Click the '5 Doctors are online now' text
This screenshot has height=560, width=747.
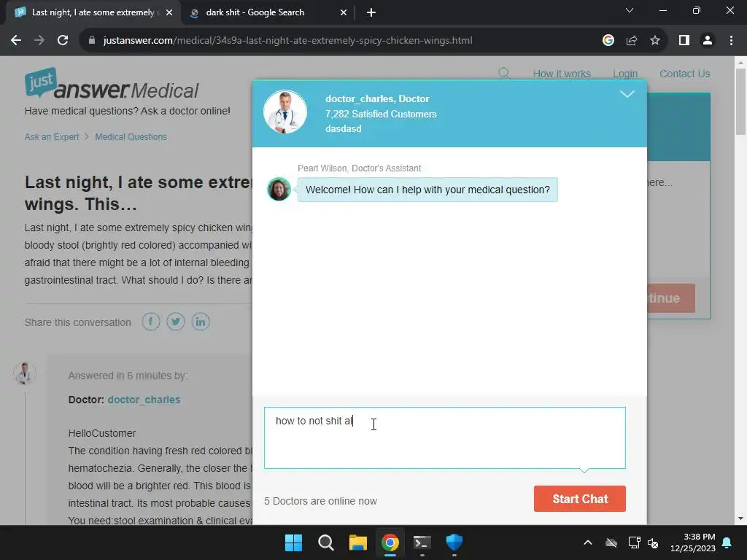321,501
